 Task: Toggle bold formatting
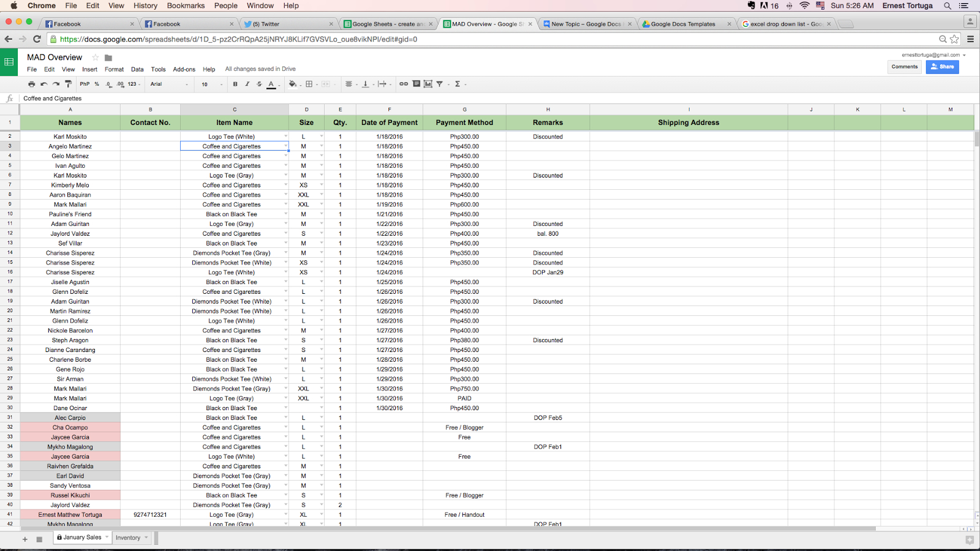point(235,84)
